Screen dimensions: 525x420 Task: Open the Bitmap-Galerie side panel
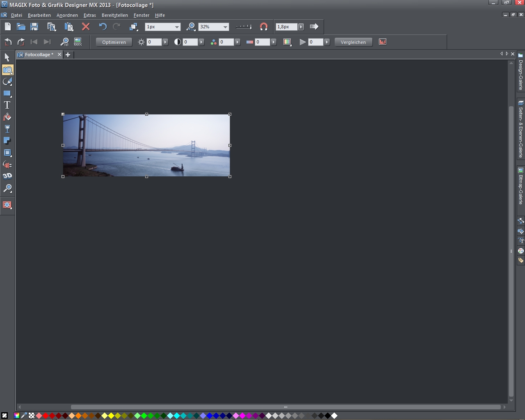point(520,187)
